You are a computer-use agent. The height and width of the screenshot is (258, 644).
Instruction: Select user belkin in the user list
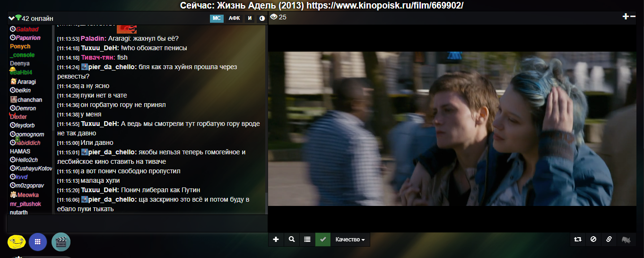click(24, 90)
